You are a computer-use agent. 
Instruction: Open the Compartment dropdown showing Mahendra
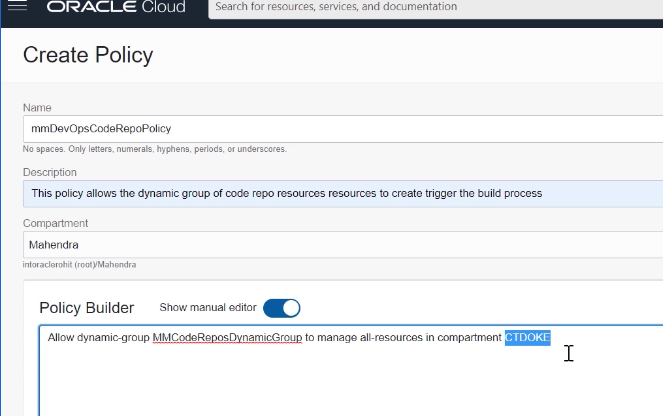pos(340,245)
